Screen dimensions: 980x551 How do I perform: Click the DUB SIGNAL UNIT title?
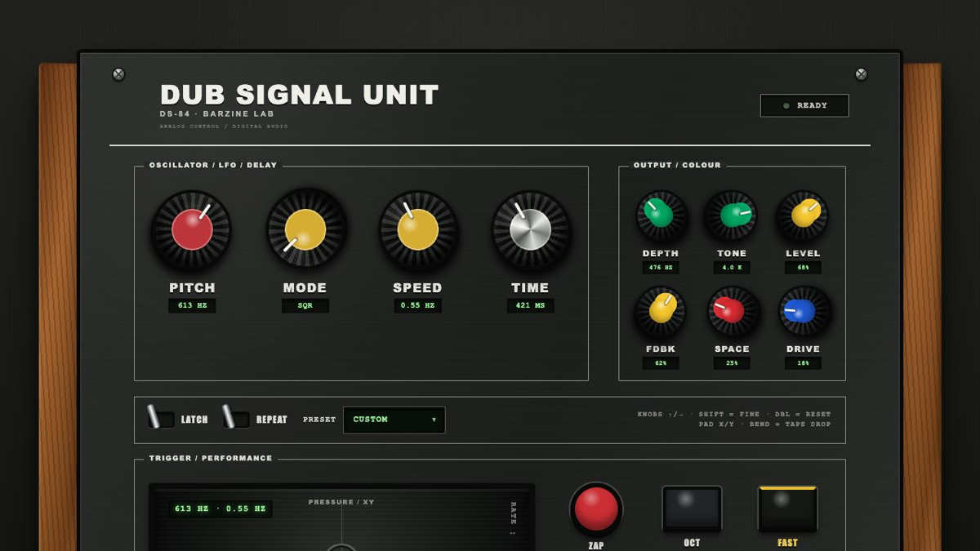click(300, 95)
